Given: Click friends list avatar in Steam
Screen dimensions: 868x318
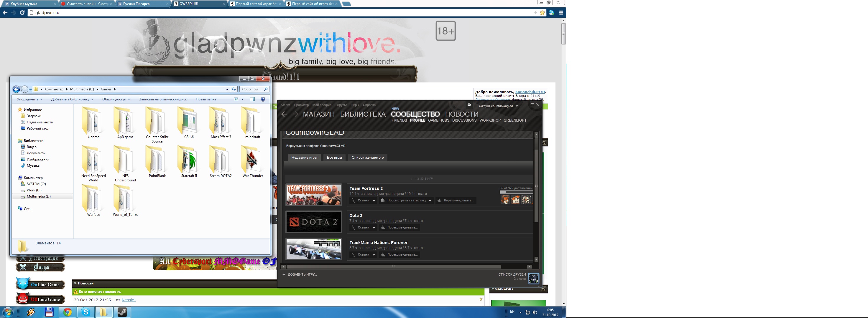Looking at the screenshot, I should 533,278.
